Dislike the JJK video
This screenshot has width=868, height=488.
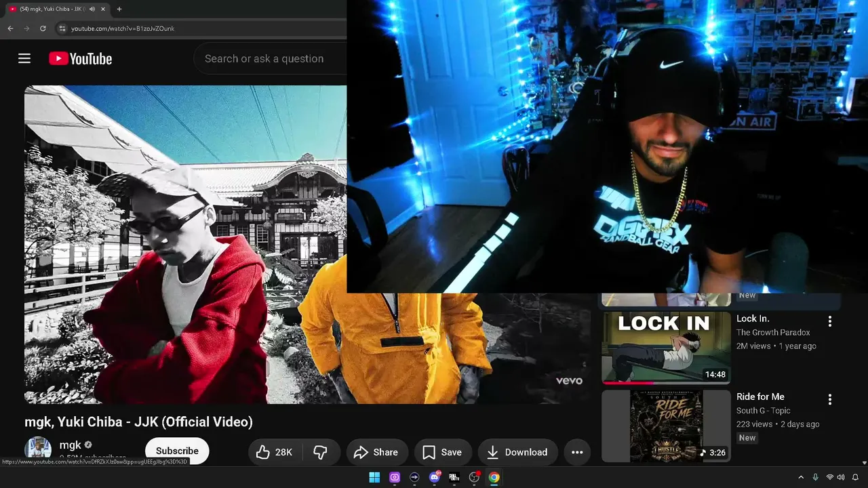[x=320, y=452]
